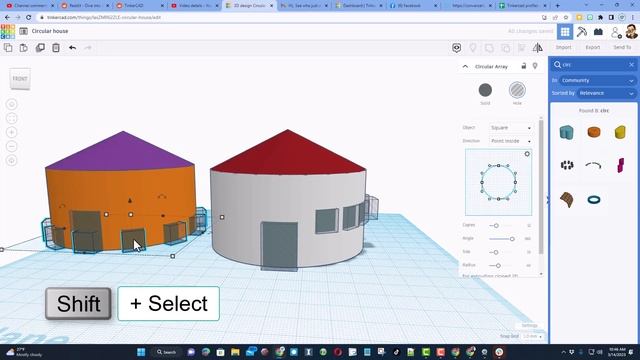The width and height of the screenshot is (640, 360).
Task: Open the Tinkercad logo home link
Action: pos(8,31)
